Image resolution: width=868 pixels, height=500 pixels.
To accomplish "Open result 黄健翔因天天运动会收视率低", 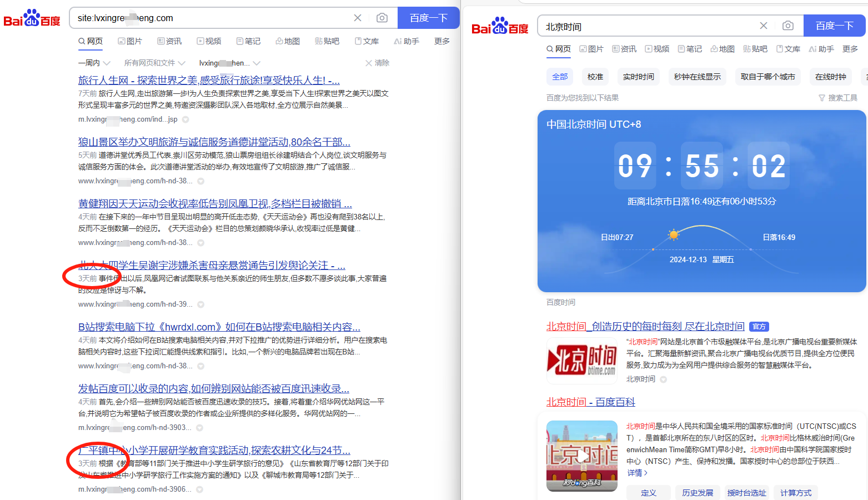I will [x=215, y=204].
